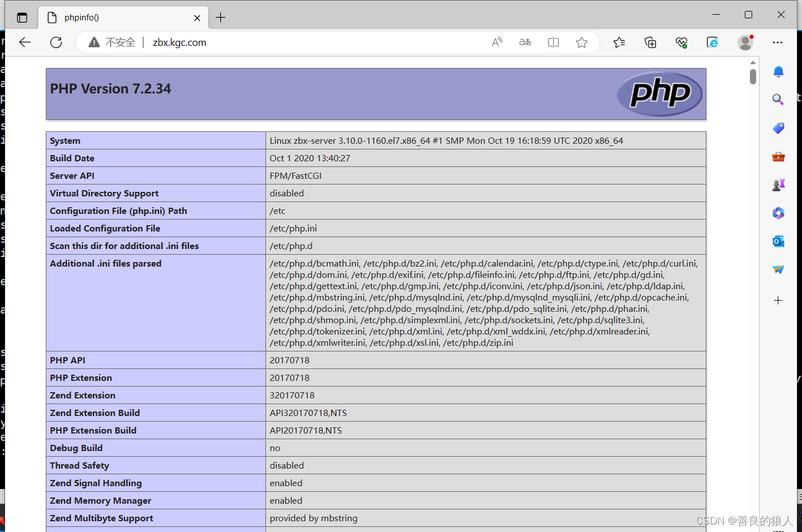Click the Build Date value Oct 1 2020

click(x=310, y=158)
